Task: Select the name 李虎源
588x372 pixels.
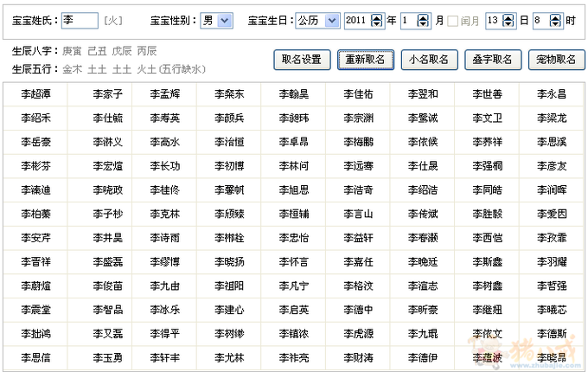Action: point(358,334)
